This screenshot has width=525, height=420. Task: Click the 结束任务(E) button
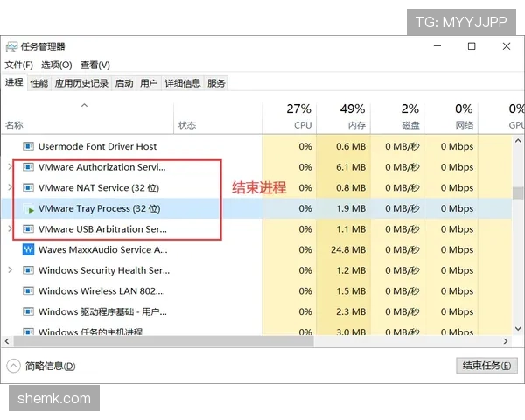(x=486, y=366)
